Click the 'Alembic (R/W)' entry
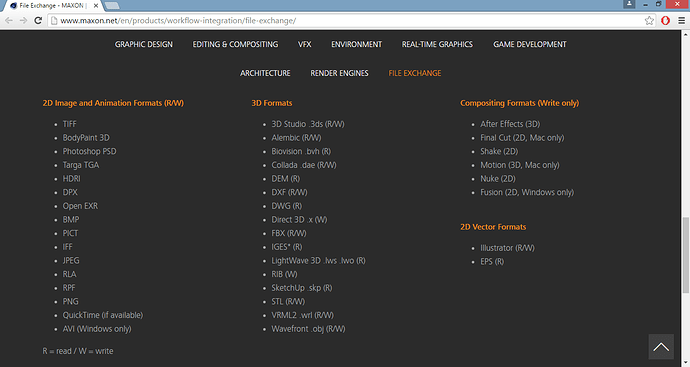Image resolution: width=690 pixels, height=367 pixels. pos(296,138)
